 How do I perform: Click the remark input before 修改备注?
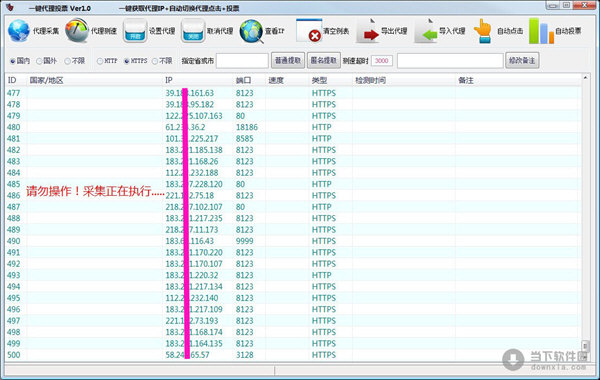(x=450, y=61)
